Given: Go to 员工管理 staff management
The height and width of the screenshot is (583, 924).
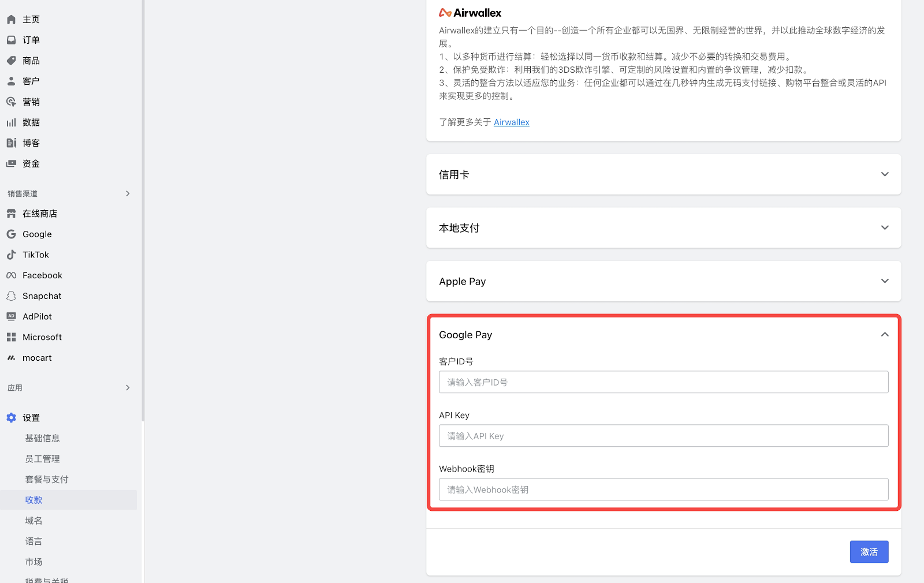Looking at the screenshot, I should pyautogui.click(x=42, y=459).
